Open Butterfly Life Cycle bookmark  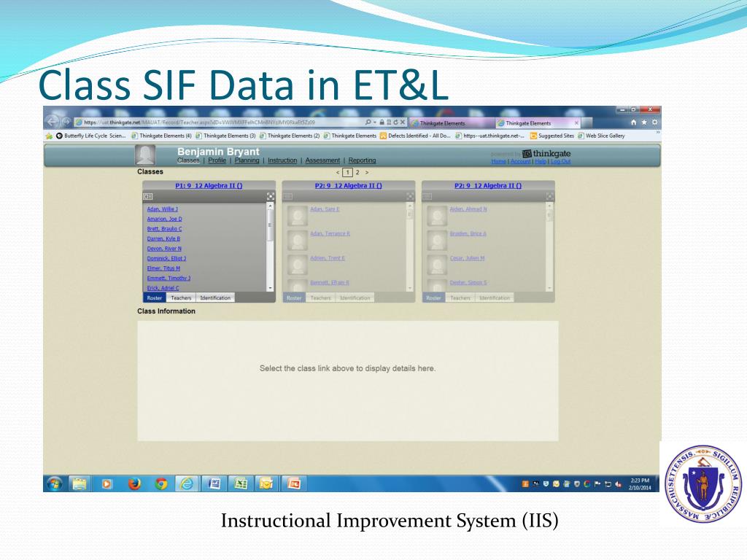[91, 136]
